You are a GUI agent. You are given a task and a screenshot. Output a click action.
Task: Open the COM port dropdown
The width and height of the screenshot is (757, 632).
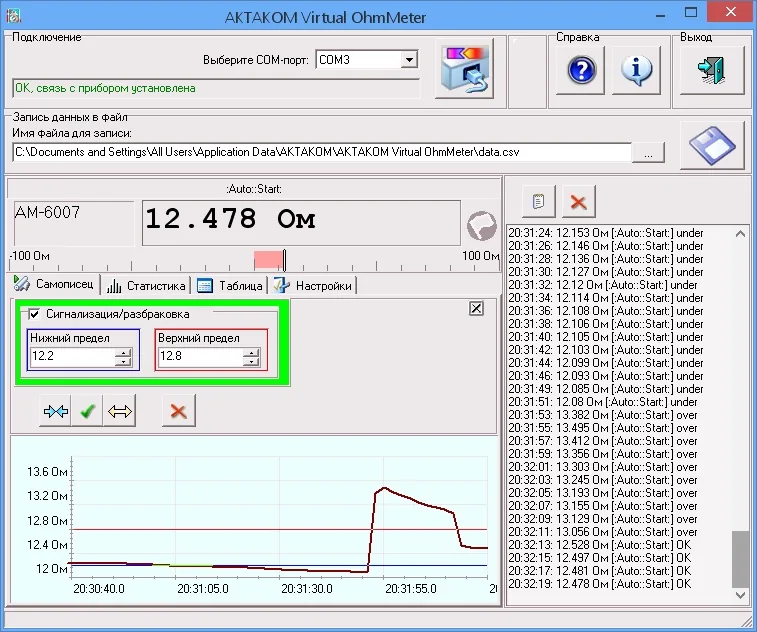click(x=409, y=60)
